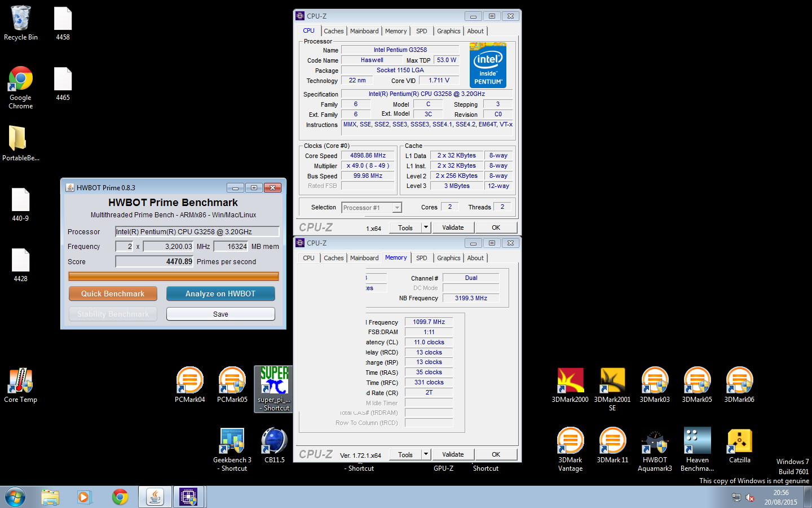
Task: Open SPD tab in lower CPU-Z window
Action: (421, 258)
